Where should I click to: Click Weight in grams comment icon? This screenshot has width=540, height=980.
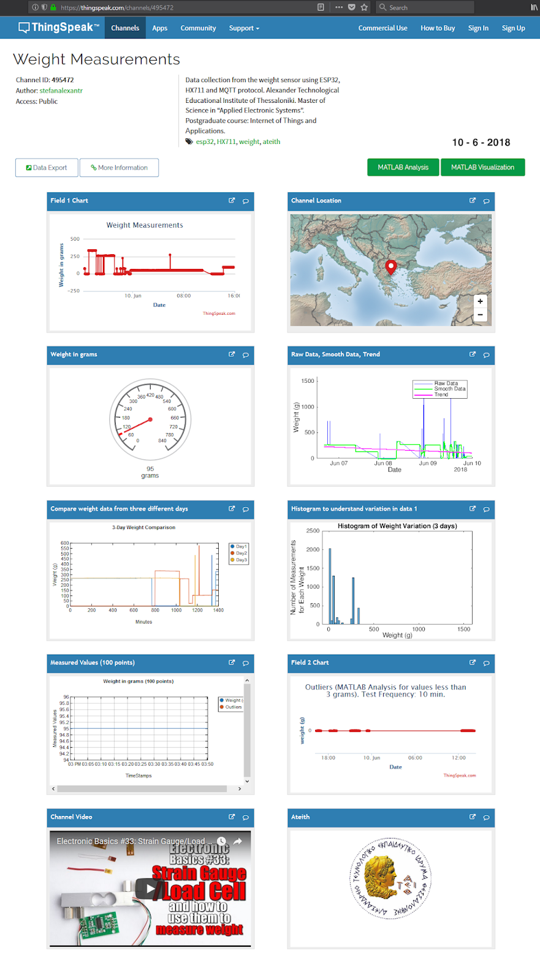click(245, 355)
